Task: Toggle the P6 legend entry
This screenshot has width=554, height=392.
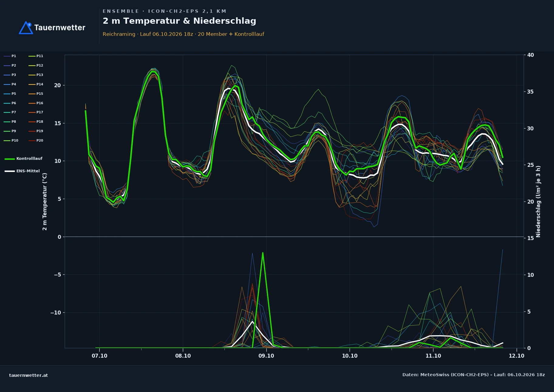Action: pos(10,103)
